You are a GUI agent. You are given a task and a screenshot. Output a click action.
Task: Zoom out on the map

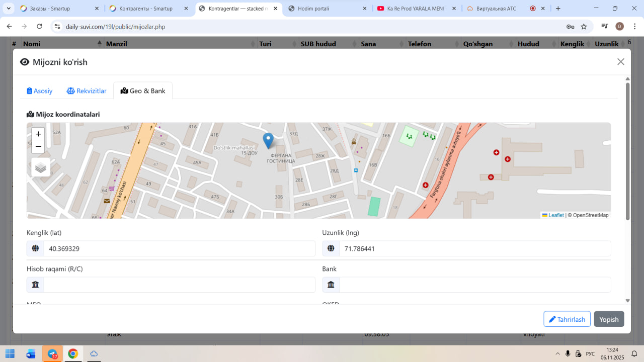tap(38, 146)
